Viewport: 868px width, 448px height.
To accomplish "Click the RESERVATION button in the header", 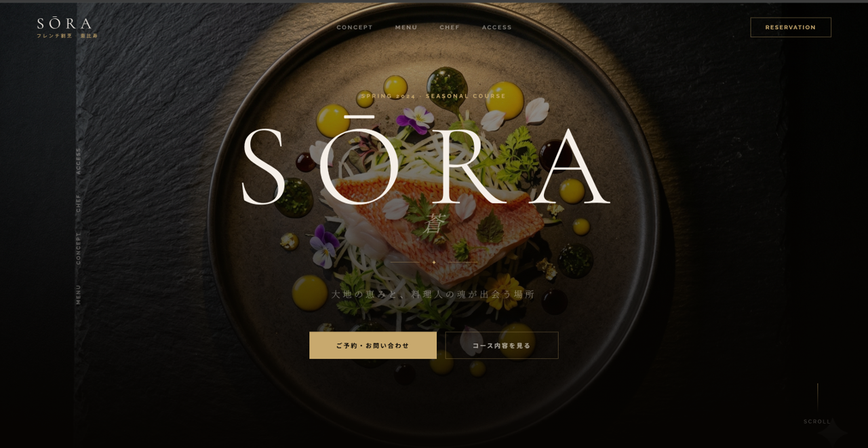I will [x=791, y=27].
